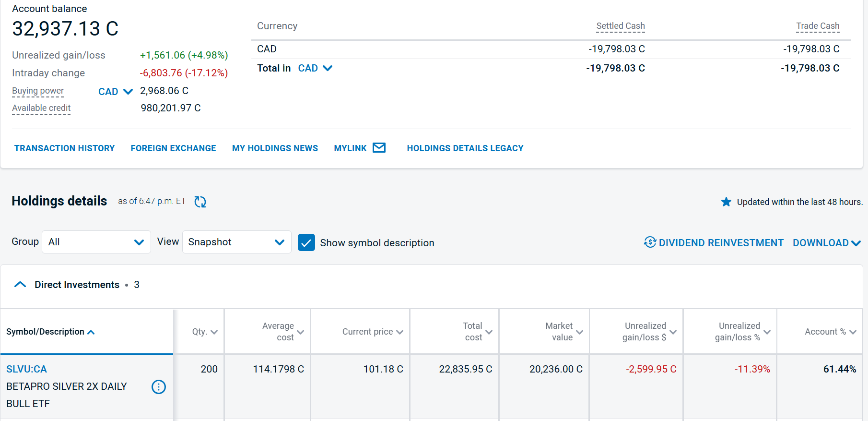Open the Group All dropdown
Screen dimensions: 868x421
coord(96,242)
